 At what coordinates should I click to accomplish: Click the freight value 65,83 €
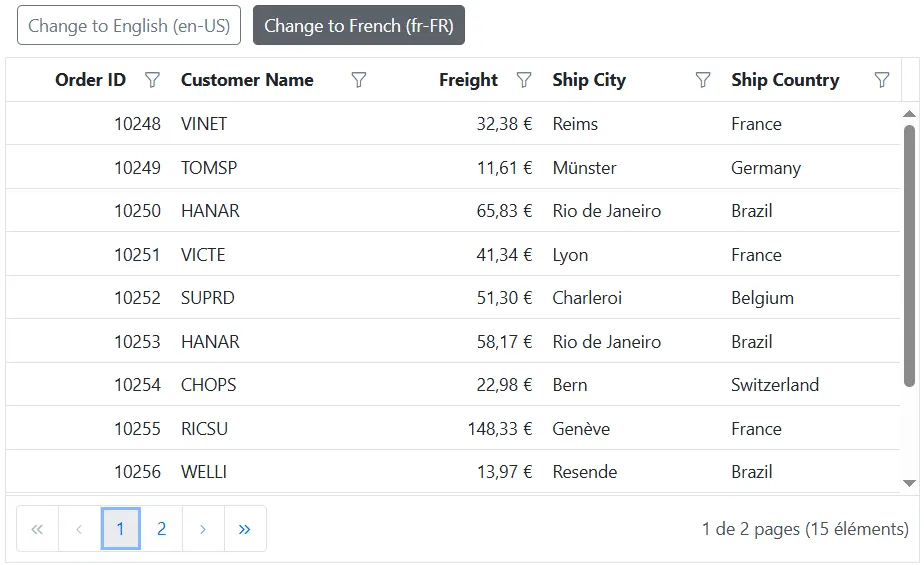[x=504, y=211]
